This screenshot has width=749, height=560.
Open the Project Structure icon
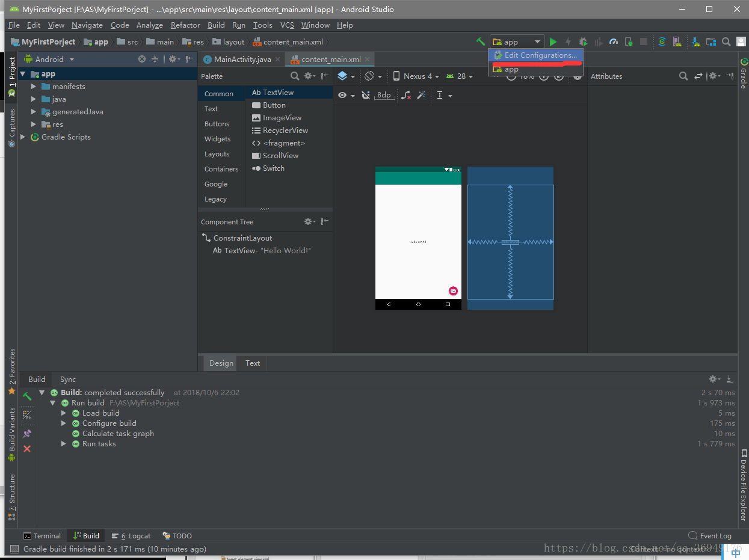[711, 42]
